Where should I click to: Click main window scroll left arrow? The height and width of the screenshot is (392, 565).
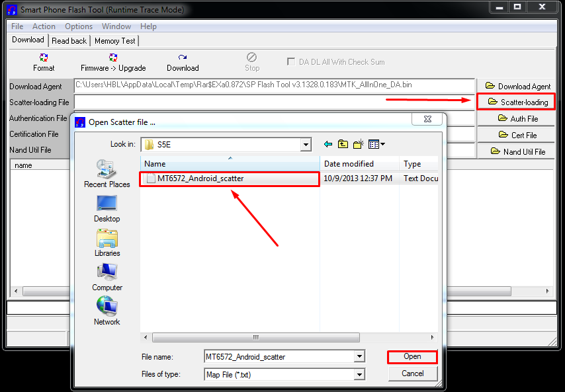click(15, 291)
